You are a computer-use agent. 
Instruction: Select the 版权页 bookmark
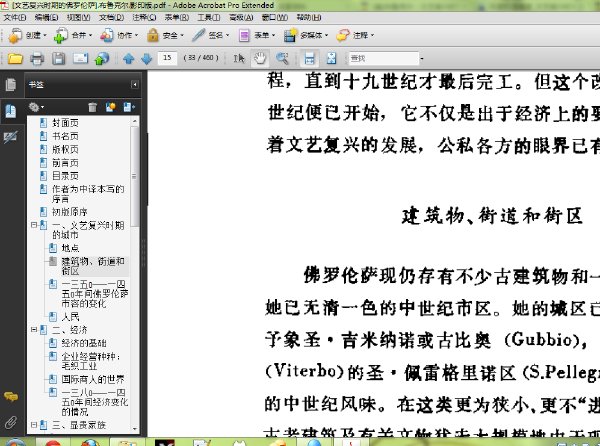pos(65,149)
